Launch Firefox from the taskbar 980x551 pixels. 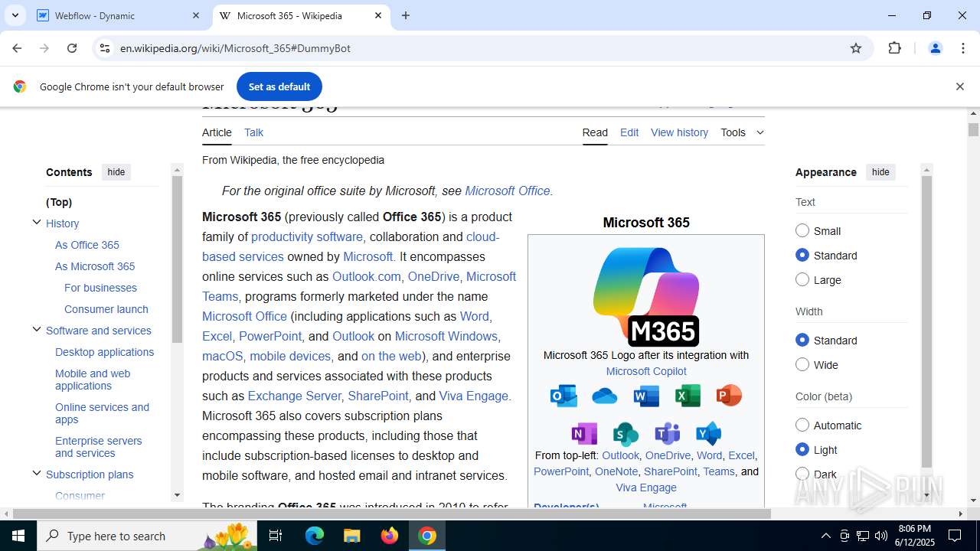[x=390, y=536]
